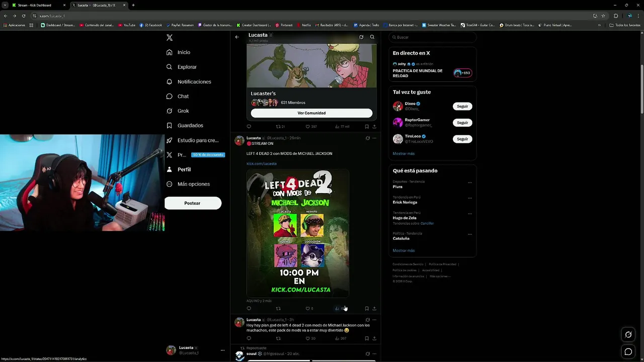
Task: Reload the page in Chrome
Action: [24, 16]
